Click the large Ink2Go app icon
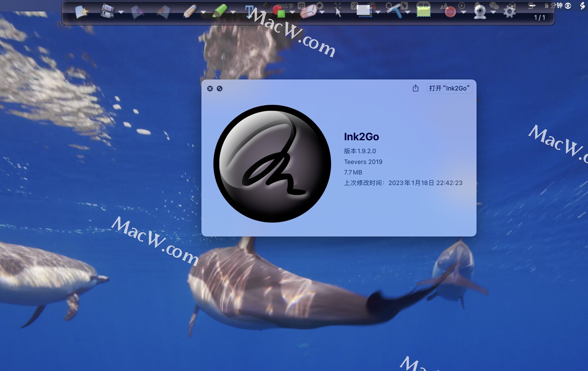 point(272,164)
